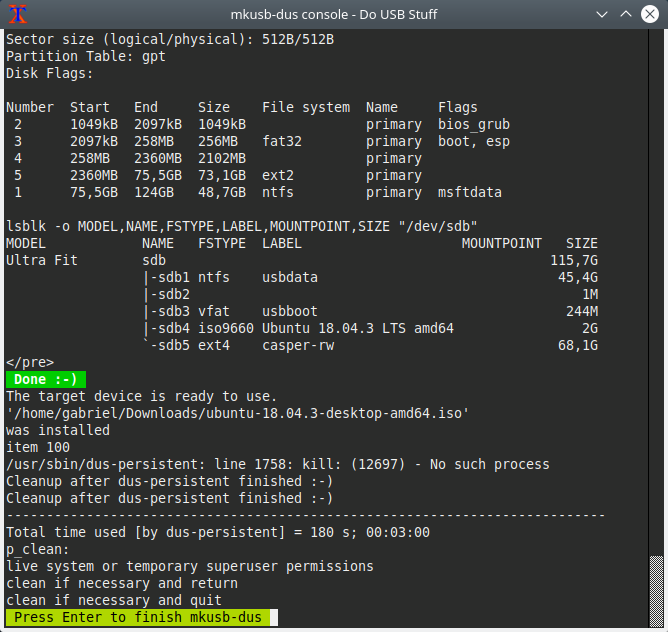Screen dimensions: 668x632
Task: Click the vertical scrollbar thumb at bottom
Action: [x=656, y=591]
